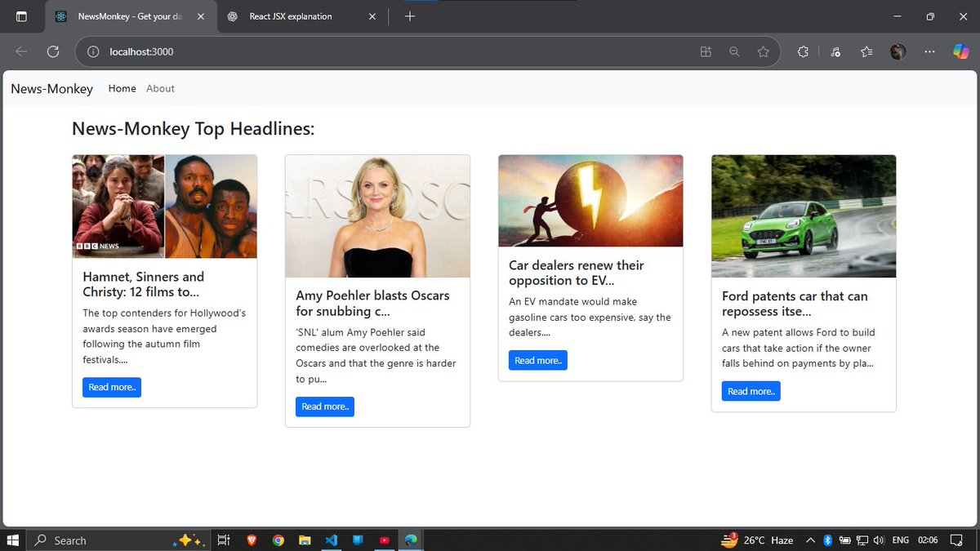Image resolution: width=980 pixels, height=551 pixels.
Task: Switch to React JSX explanation tab
Action: tap(302, 16)
